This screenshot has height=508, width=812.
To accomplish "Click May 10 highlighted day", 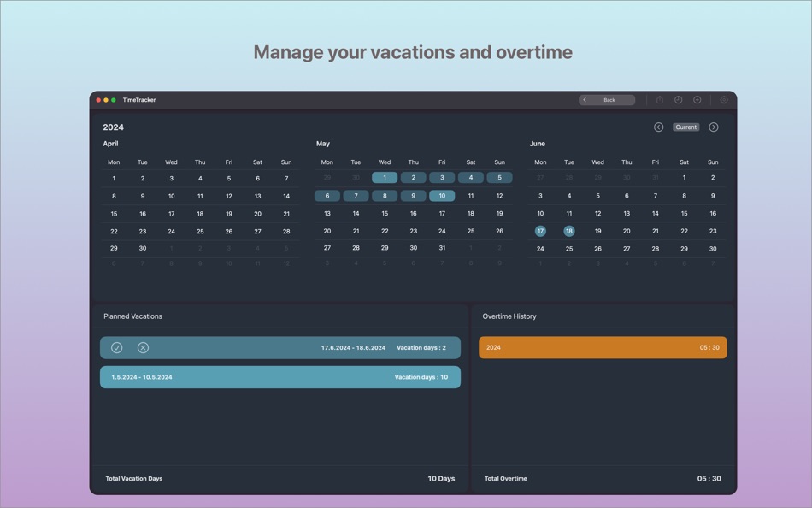I will tap(442, 196).
